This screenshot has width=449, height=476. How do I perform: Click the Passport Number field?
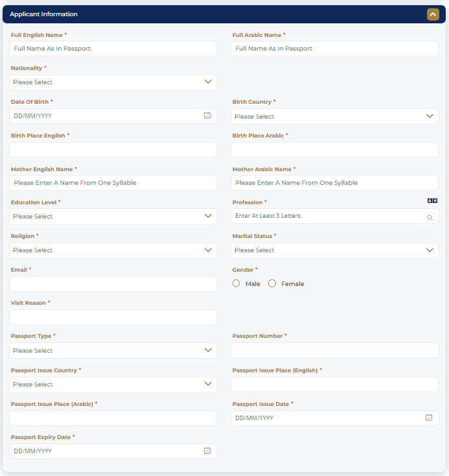[335, 351]
